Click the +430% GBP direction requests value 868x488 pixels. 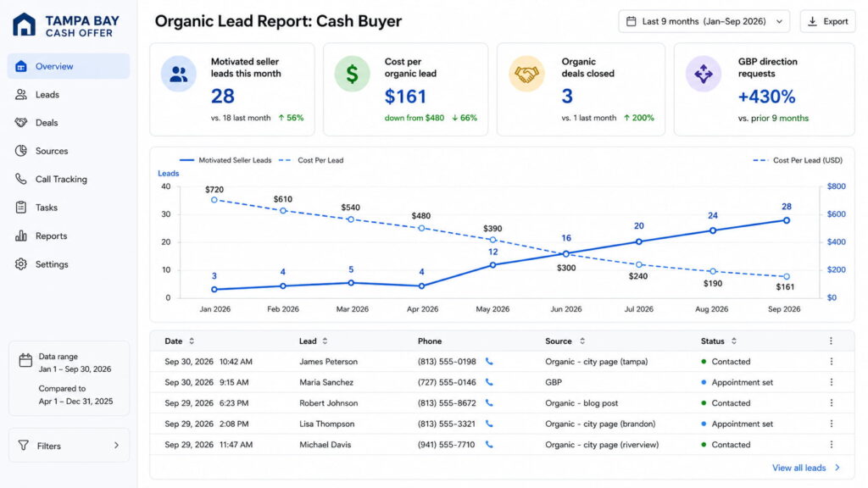pyautogui.click(x=766, y=97)
